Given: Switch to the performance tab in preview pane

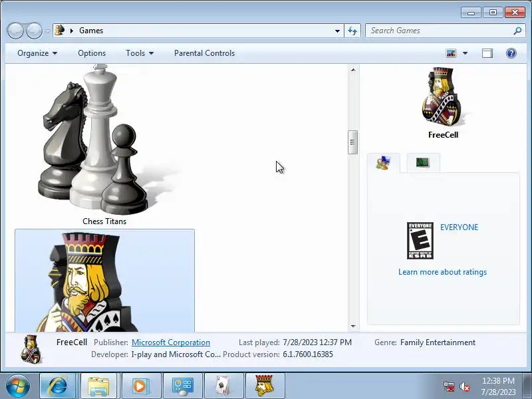Looking at the screenshot, I should pyautogui.click(x=423, y=163).
